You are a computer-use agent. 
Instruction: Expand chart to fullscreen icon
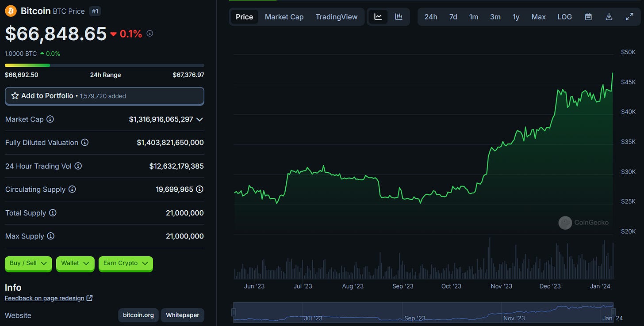629,17
